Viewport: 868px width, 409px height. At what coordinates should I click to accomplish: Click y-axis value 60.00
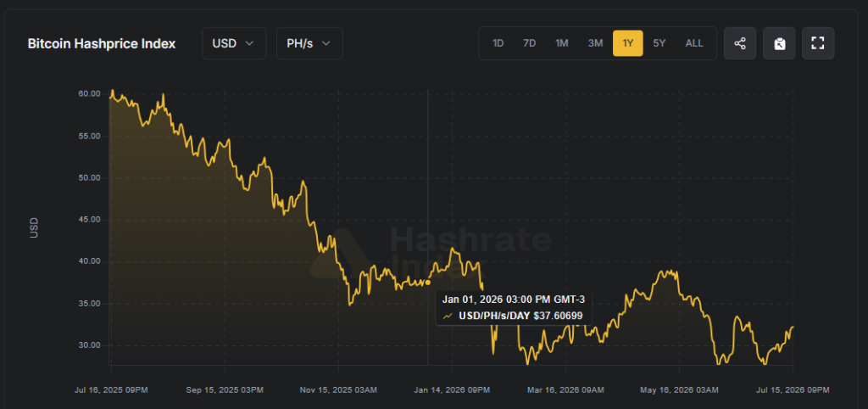89,94
